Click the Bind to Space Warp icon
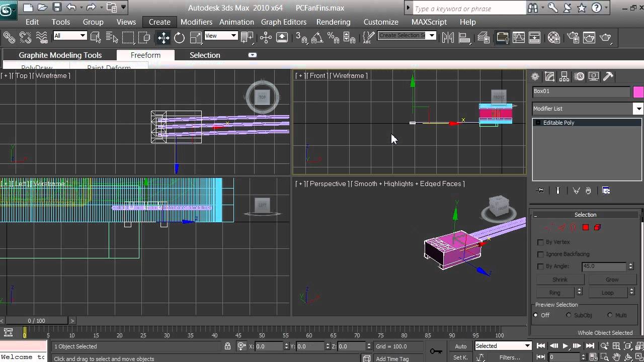 click(x=42, y=37)
